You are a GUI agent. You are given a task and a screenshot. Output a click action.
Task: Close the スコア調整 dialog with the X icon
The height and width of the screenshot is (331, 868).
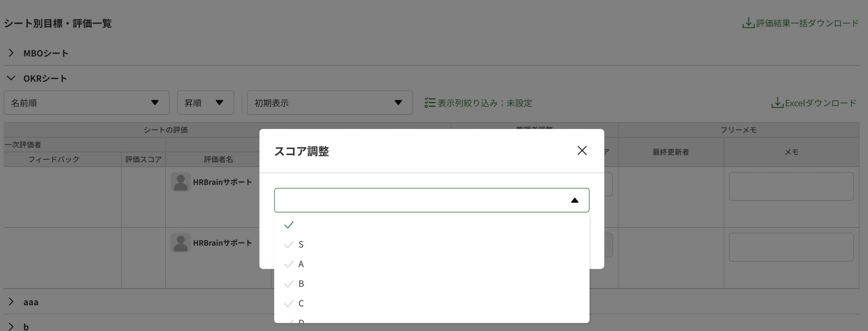(582, 150)
